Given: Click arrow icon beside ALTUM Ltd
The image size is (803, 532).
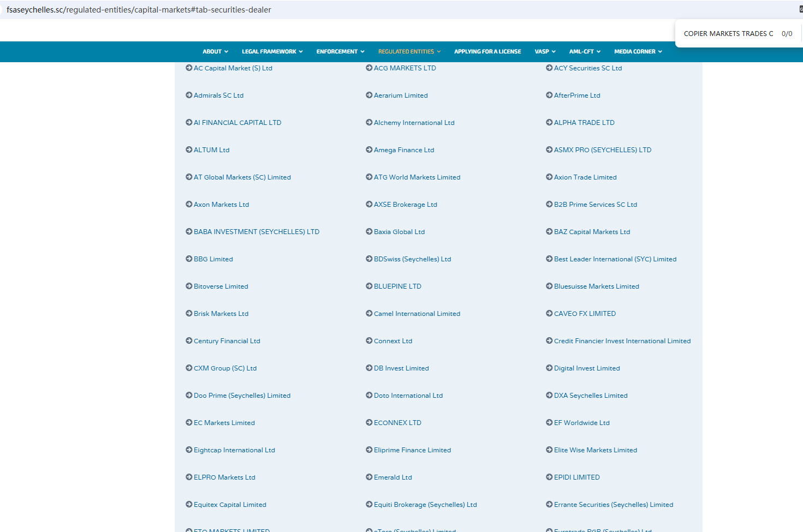Looking at the screenshot, I should click(x=189, y=150).
